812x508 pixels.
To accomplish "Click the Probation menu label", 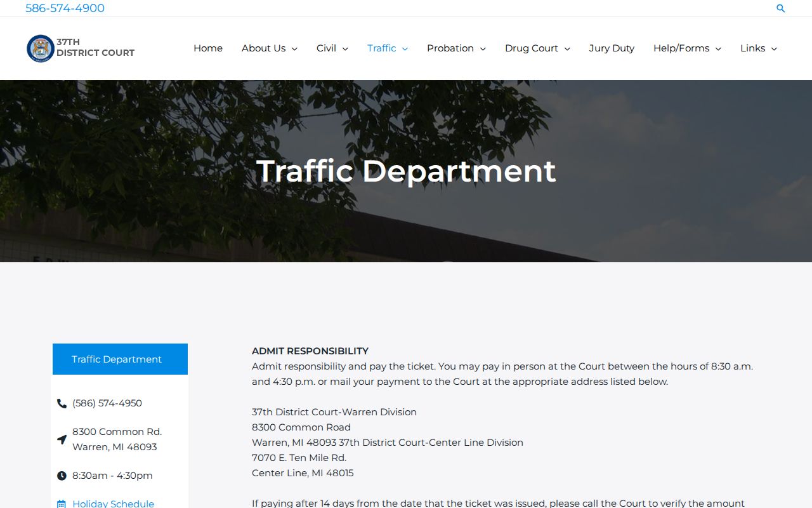I will pos(450,48).
